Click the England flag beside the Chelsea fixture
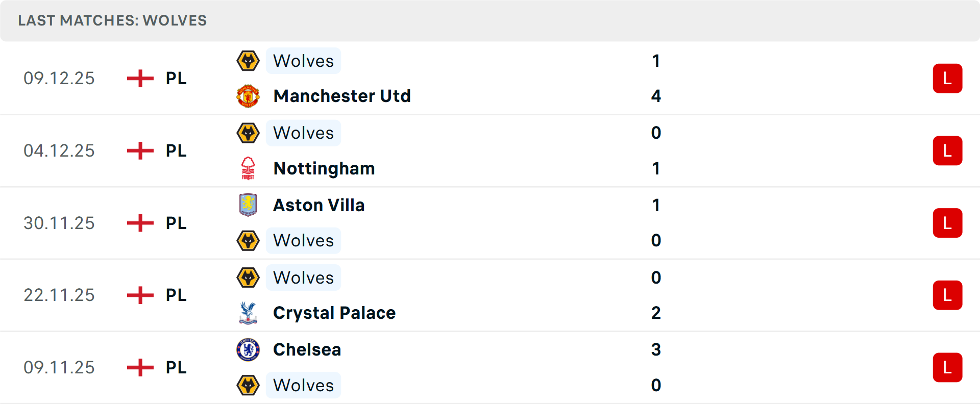980x404 pixels. click(x=139, y=367)
